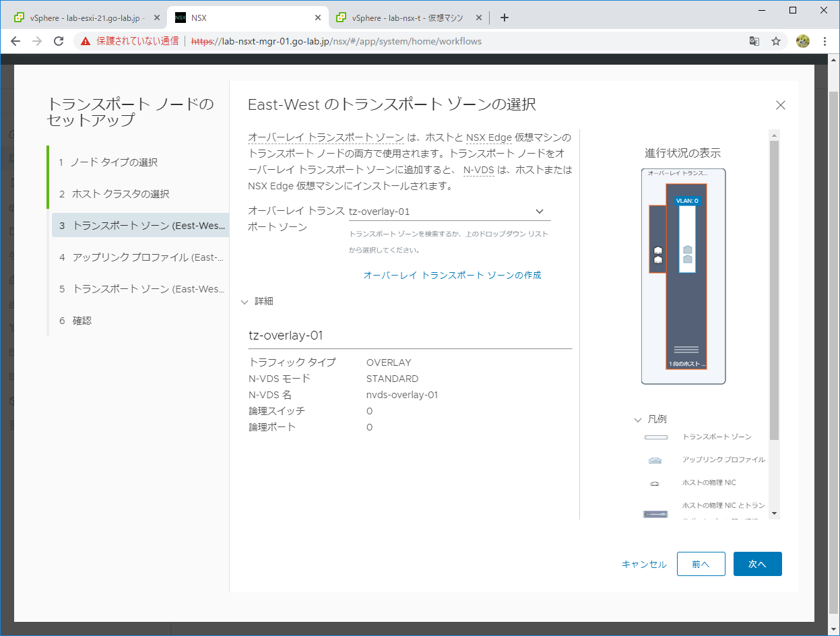The image size is (840, 636).
Task: Reload the current page
Action: [x=59, y=41]
